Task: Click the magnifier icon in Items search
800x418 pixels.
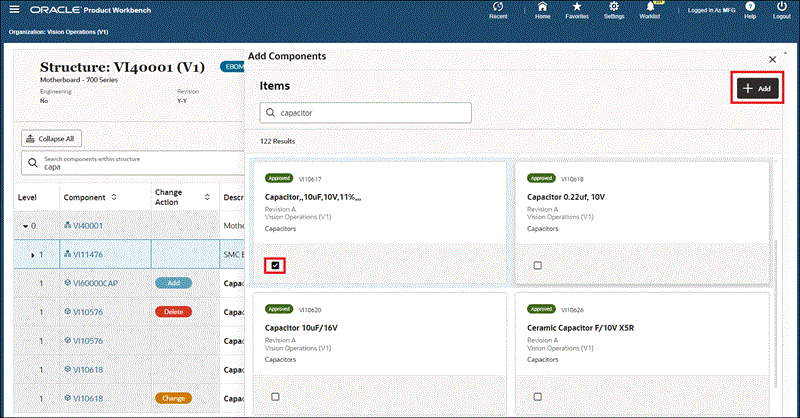Action: 270,113
